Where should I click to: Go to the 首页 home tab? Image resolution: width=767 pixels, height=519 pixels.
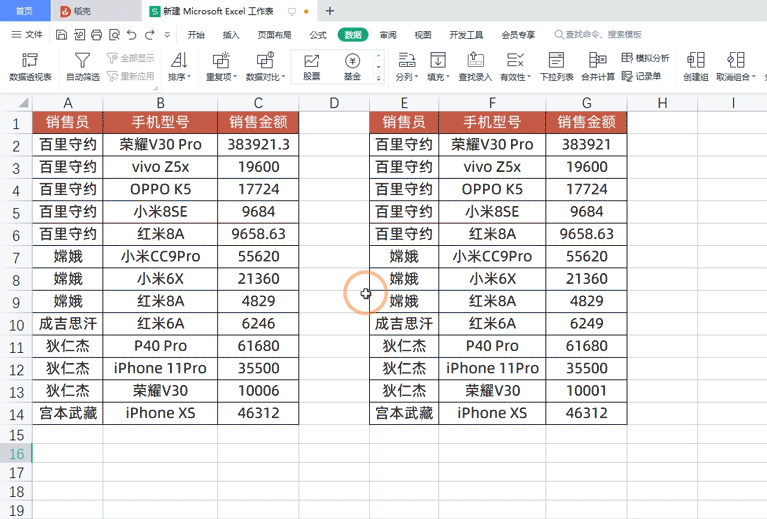pyautogui.click(x=24, y=11)
